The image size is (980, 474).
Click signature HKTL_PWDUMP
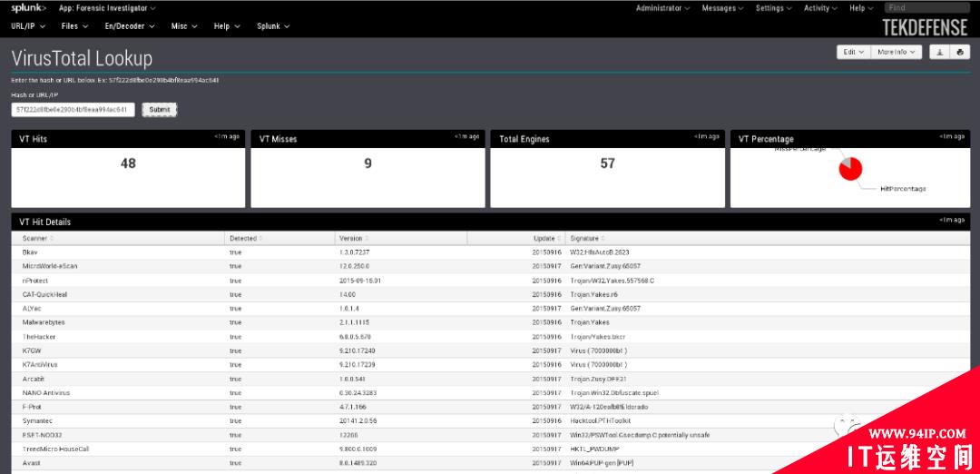(594, 449)
